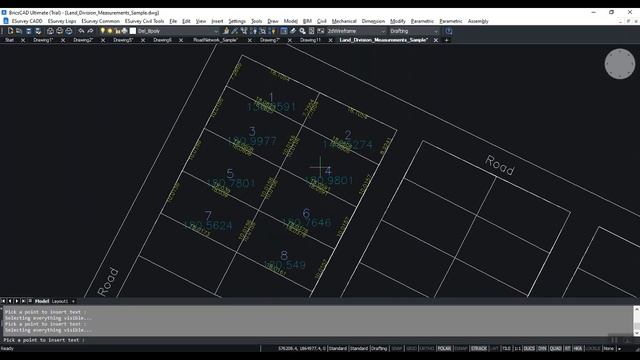Screen dimensions: 640x360
Task: Click the New drawing icon in toolbar
Action: [11, 31]
